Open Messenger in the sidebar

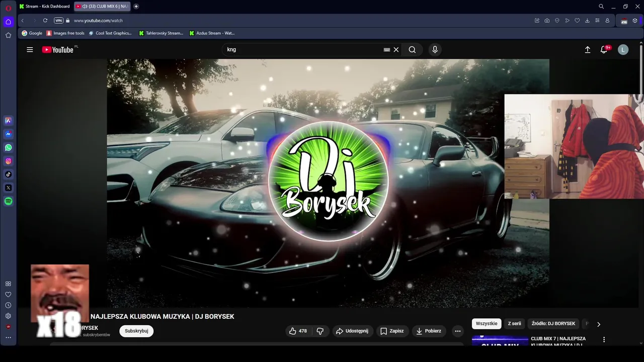8,134
